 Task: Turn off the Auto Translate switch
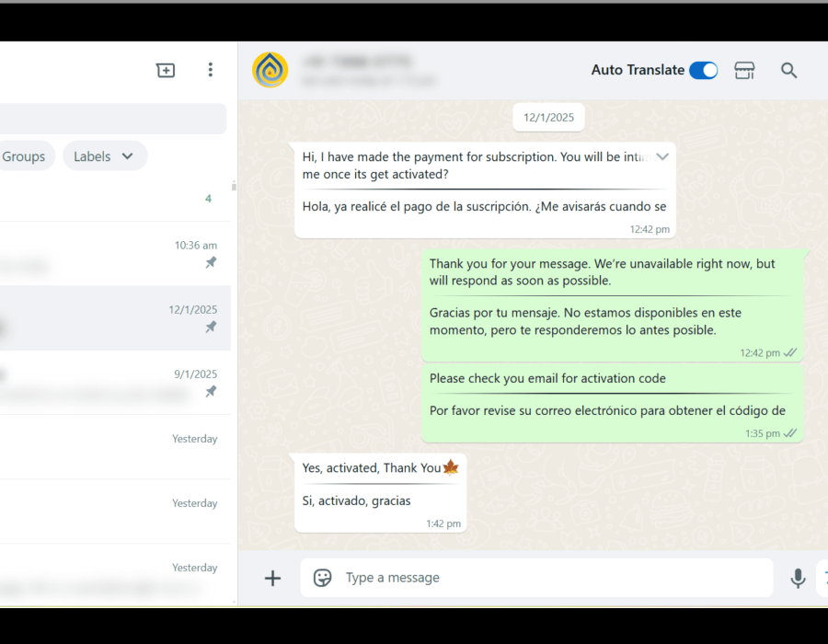coord(704,70)
